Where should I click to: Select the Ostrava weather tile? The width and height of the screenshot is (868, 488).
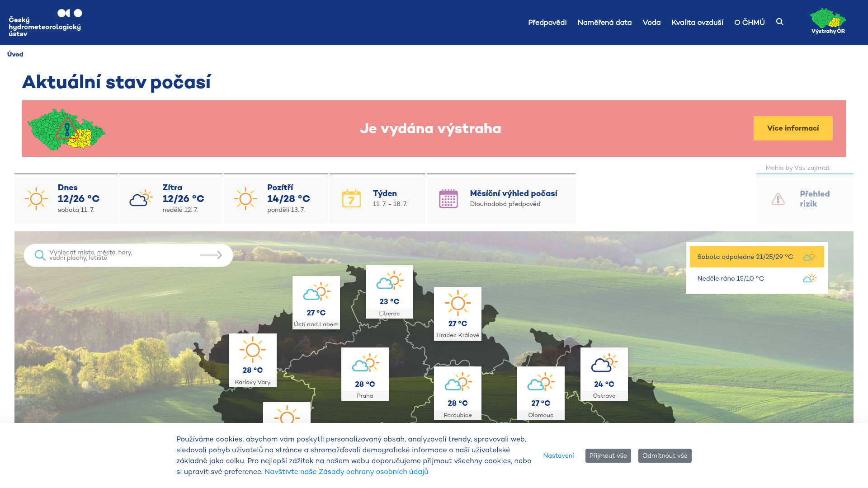pos(604,374)
